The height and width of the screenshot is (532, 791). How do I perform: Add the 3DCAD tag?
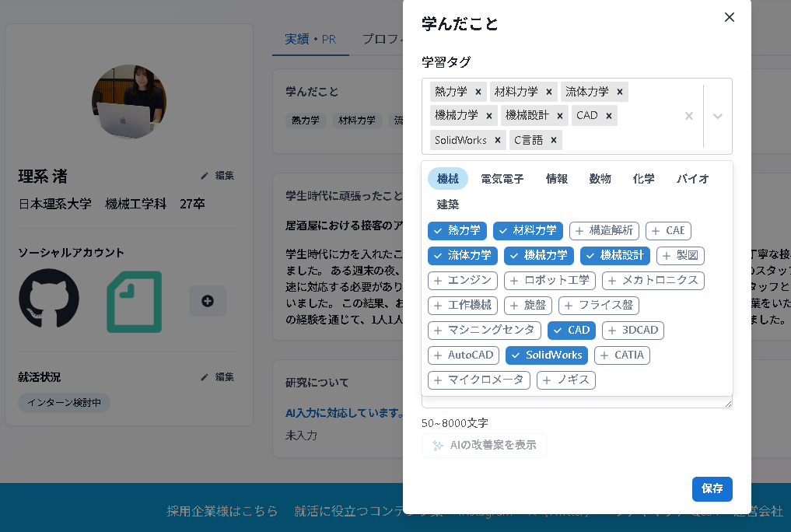coord(632,331)
